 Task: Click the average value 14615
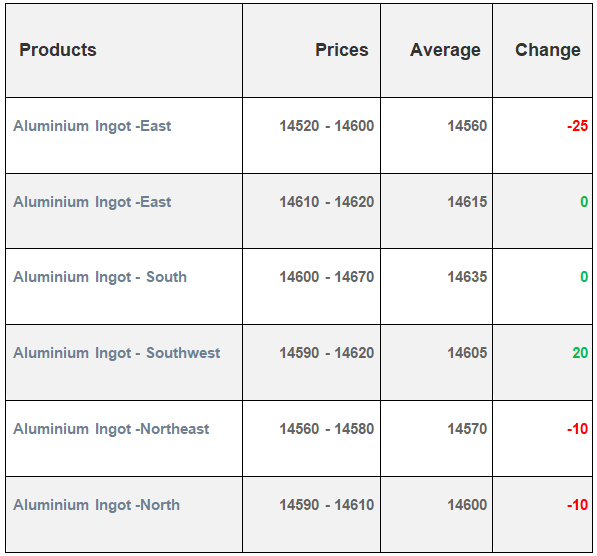(467, 202)
